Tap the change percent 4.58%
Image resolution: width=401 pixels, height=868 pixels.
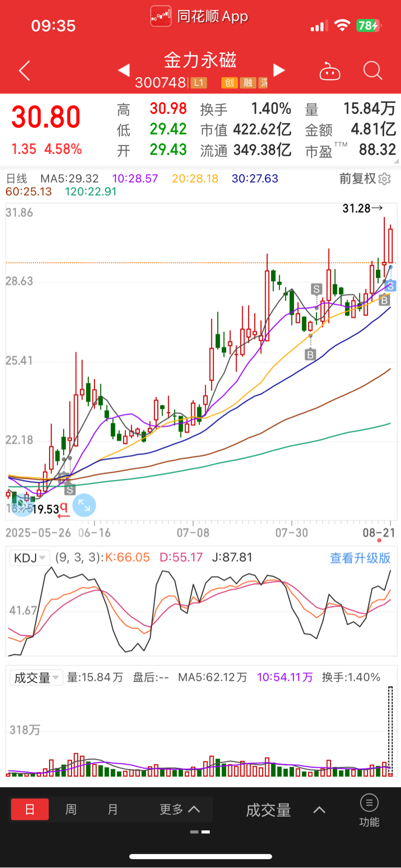pyautogui.click(x=63, y=149)
